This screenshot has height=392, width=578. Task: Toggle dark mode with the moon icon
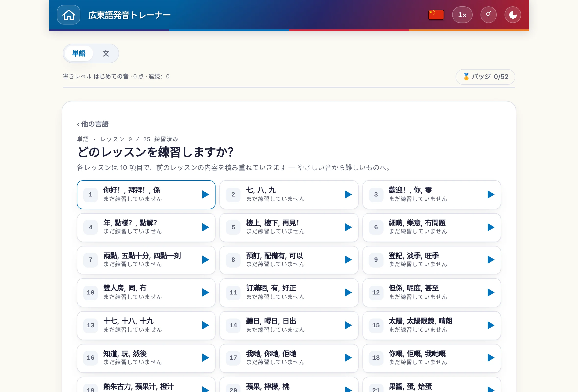click(513, 15)
